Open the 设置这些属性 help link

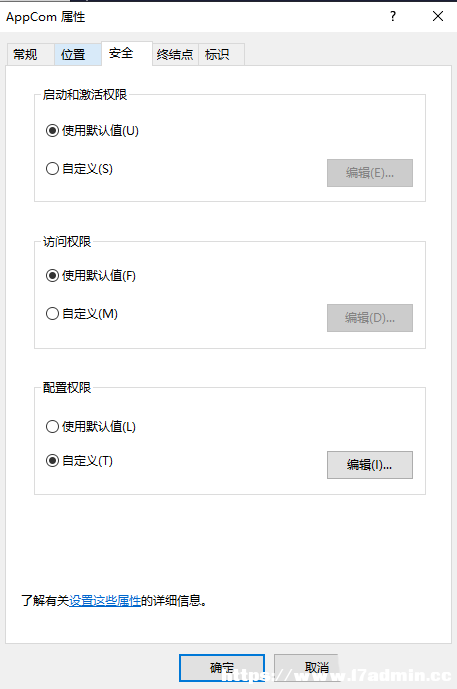click(x=105, y=600)
